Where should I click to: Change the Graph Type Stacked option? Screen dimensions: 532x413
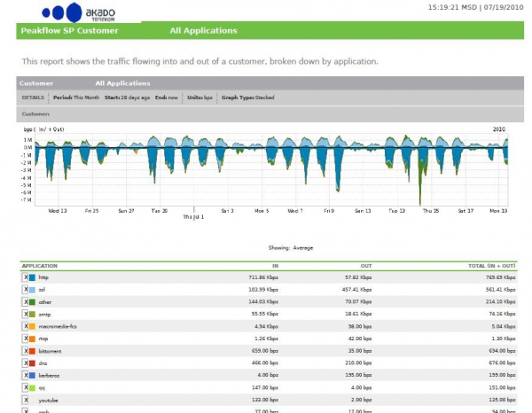click(247, 97)
